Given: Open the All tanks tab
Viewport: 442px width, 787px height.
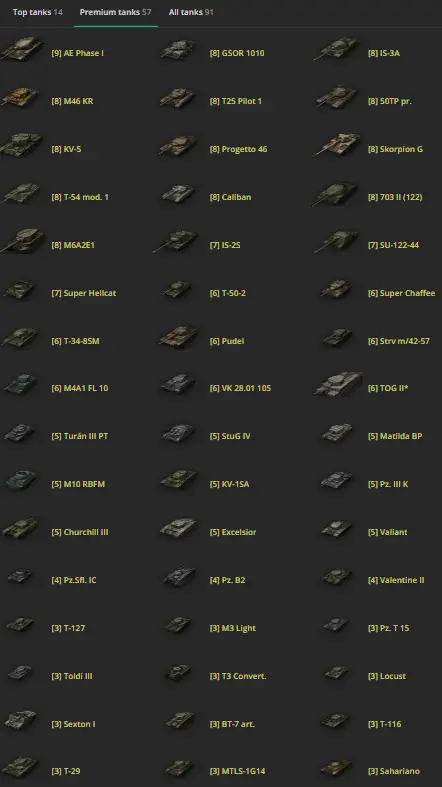Looking at the screenshot, I should pyautogui.click(x=191, y=12).
